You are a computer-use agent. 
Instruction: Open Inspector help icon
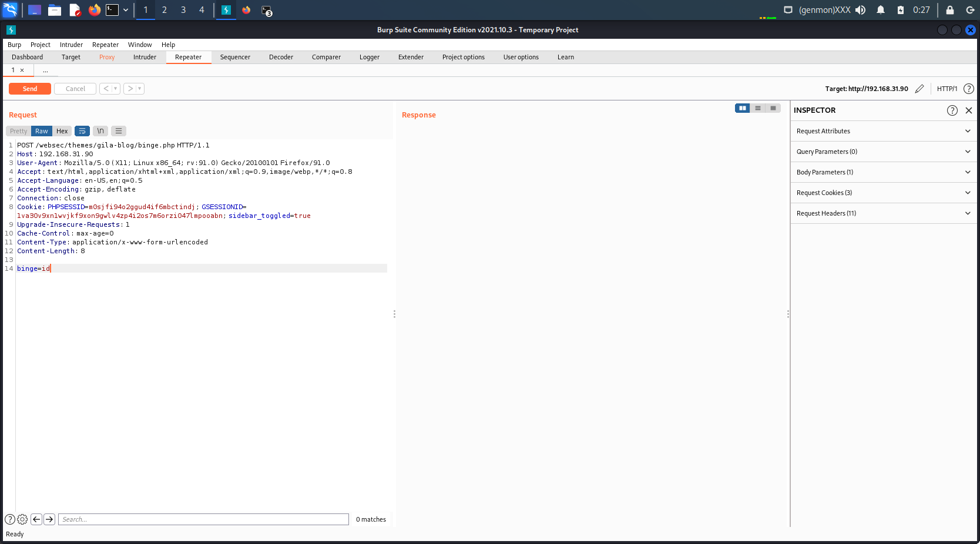pyautogui.click(x=952, y=110)
